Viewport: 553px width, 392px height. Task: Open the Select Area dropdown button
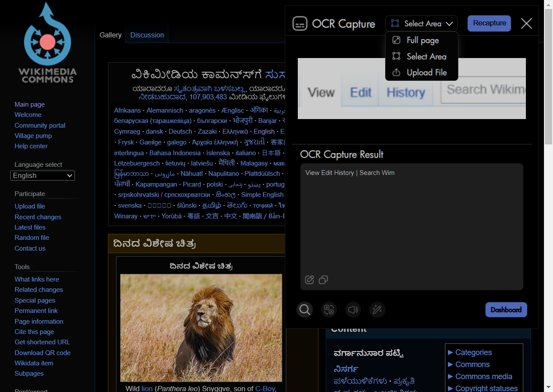point(421,24)
